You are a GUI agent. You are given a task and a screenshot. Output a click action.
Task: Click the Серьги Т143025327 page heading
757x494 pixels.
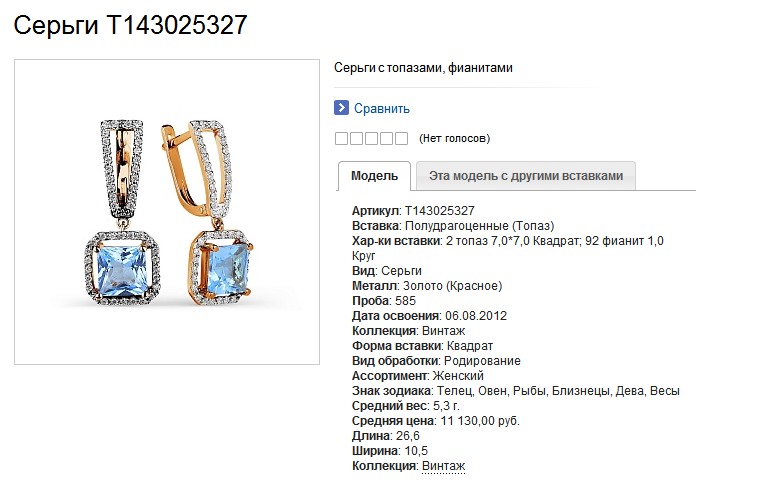[130, 25]
